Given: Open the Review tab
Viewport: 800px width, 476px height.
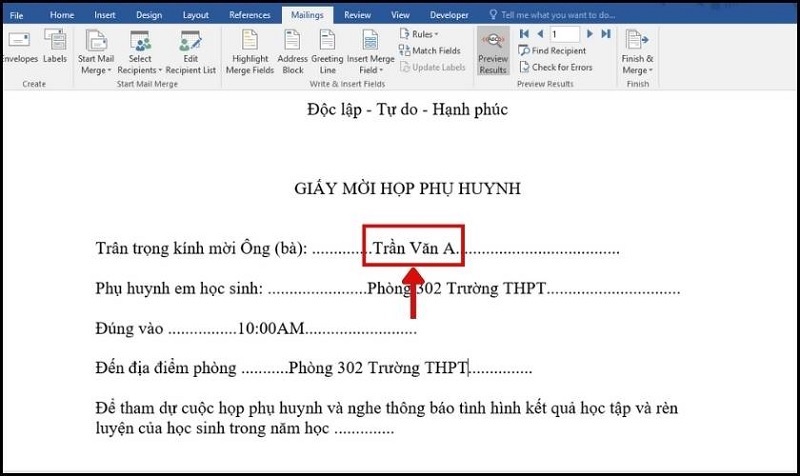Looking at the screenshot, I should [357, 15].
